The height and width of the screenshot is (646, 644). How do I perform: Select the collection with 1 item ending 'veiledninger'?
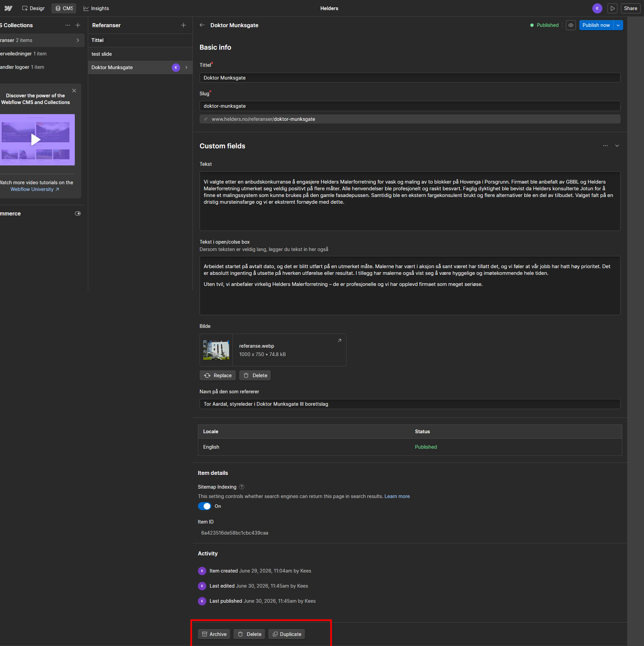pos(42,54)
